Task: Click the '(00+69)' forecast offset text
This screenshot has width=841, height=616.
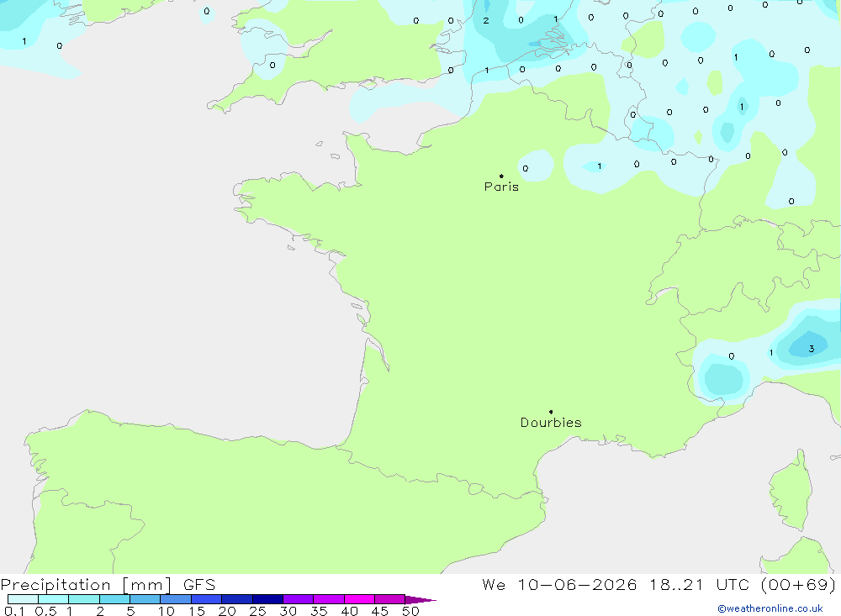Action: click(798, 584)
